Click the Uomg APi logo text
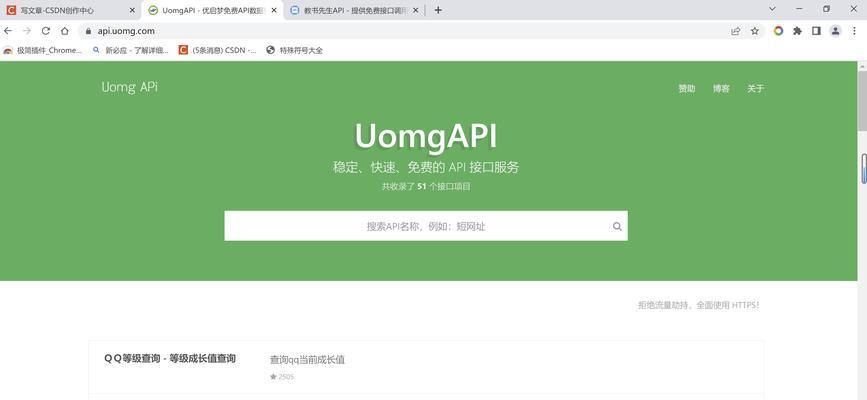Viewport: 867px width, 400px height. point(129,87)
